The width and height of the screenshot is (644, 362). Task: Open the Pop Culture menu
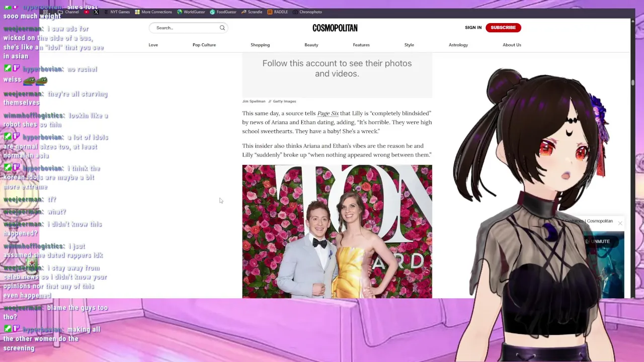pos(204,45)
